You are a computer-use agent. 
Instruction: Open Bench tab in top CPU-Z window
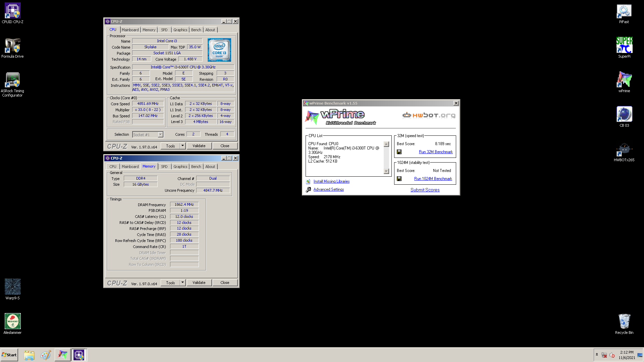click(x=196, y=30)
